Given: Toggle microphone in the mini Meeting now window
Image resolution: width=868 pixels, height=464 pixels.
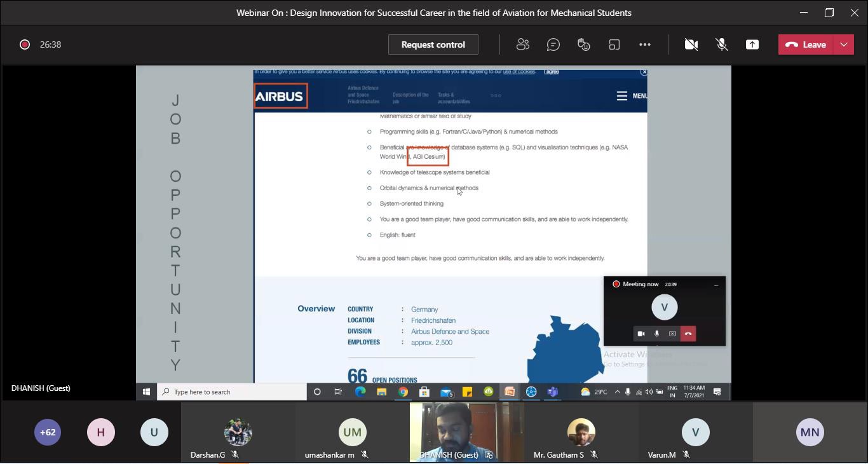Looking at the screenshot, I should [x=657, y=334].
